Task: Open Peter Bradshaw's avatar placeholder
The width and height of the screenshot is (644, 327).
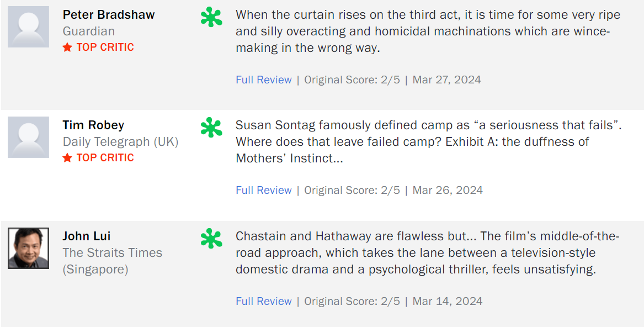Action: click(28, 27)
